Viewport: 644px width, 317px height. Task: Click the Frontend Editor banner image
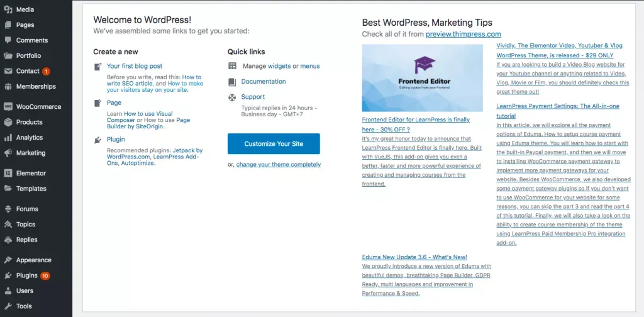point(422,78)
